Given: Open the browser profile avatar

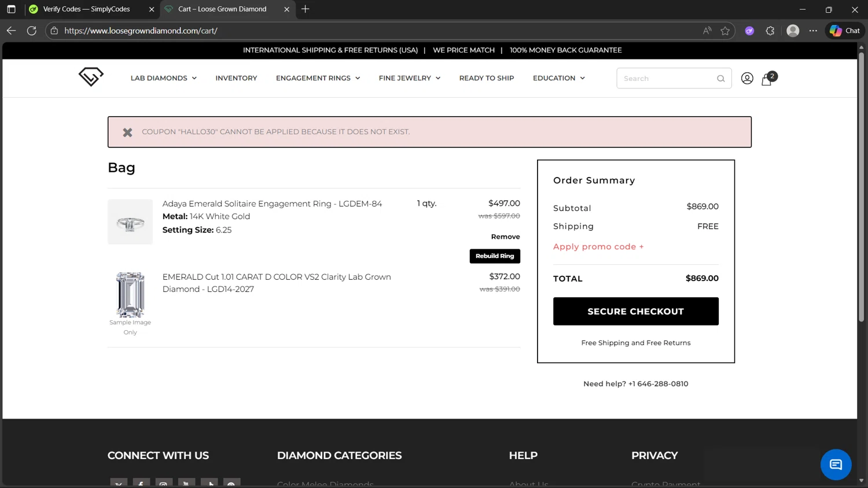Looking at the screenshot, I should (x=793, y=31).
